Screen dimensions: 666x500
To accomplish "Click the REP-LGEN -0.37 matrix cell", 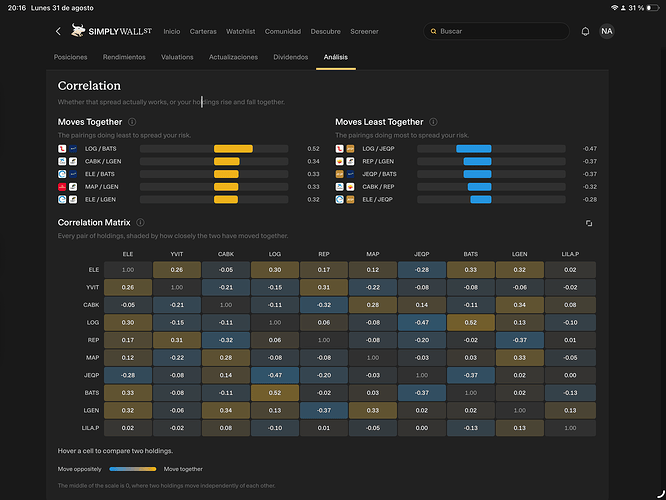I will 519,340.
